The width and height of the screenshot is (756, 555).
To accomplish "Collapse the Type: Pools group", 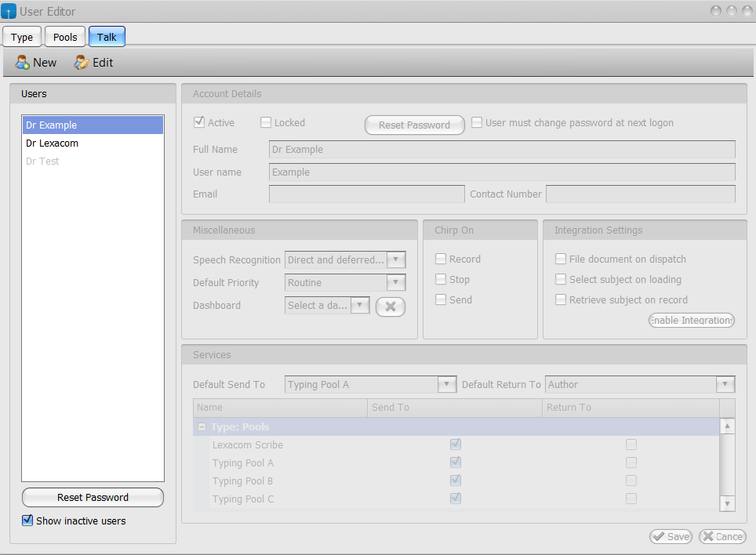I will [202, 427].
